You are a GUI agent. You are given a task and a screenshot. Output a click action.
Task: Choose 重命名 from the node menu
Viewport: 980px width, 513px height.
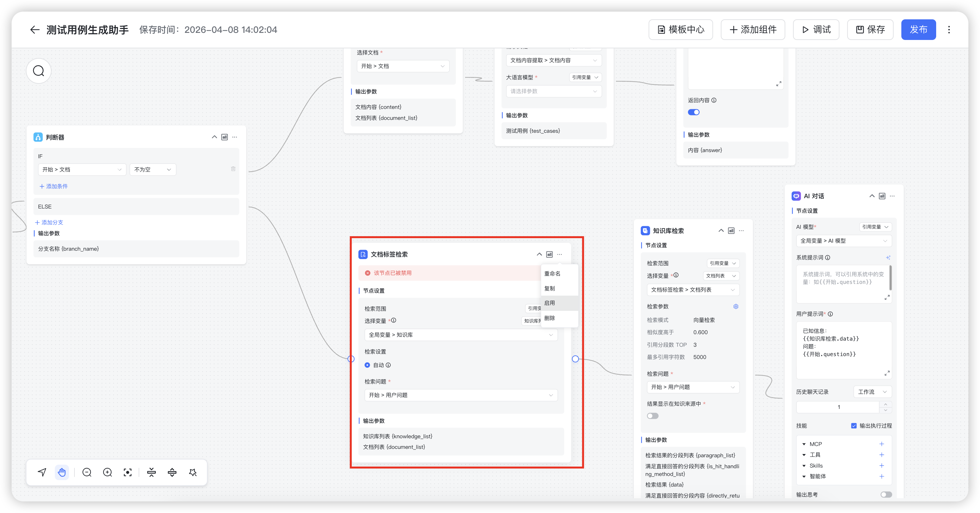pos(559,274)
